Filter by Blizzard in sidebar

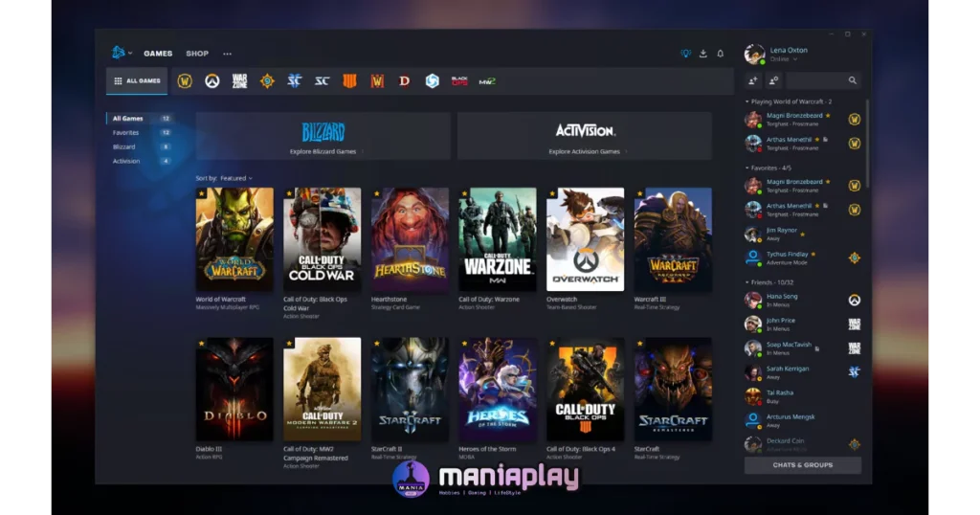point(141,146)
